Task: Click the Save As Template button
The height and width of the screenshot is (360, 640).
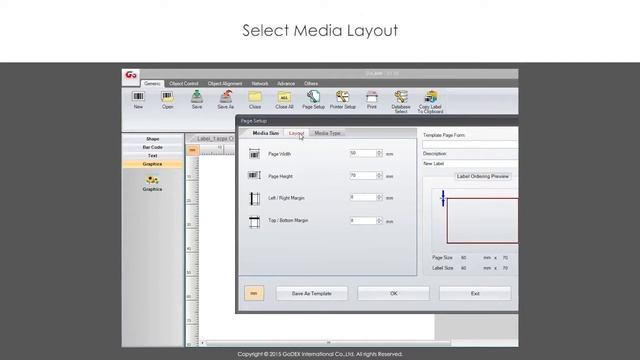Action: click(312, 293)
